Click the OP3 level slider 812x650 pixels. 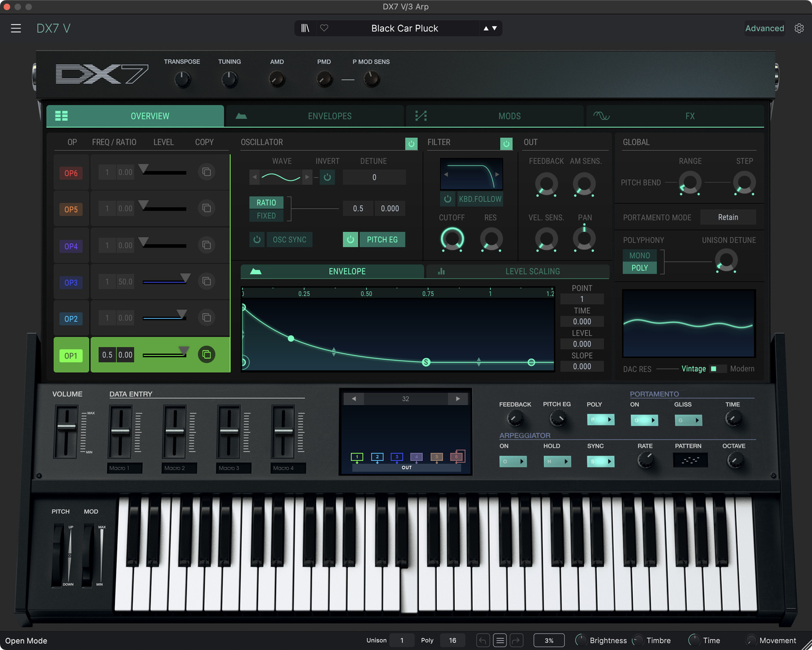(165, 281)
